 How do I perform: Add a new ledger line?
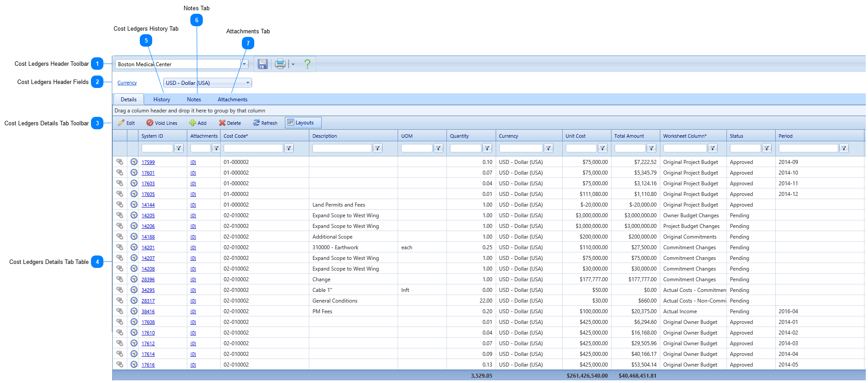tap(198, 123)
